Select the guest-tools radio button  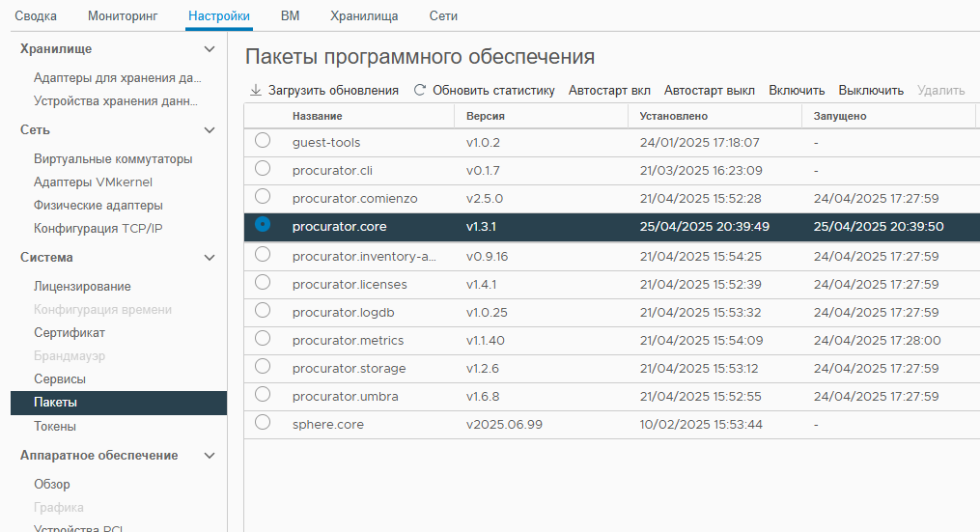[x=263, y=140]
